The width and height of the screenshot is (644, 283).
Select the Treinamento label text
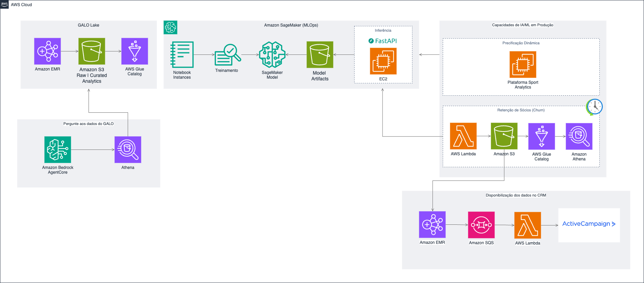[x=226, y=70]
